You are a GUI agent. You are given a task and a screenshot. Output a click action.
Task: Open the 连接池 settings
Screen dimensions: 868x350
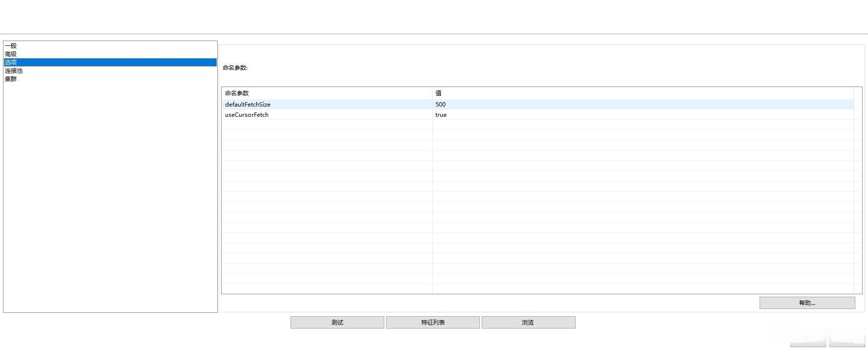pos(110,71)
